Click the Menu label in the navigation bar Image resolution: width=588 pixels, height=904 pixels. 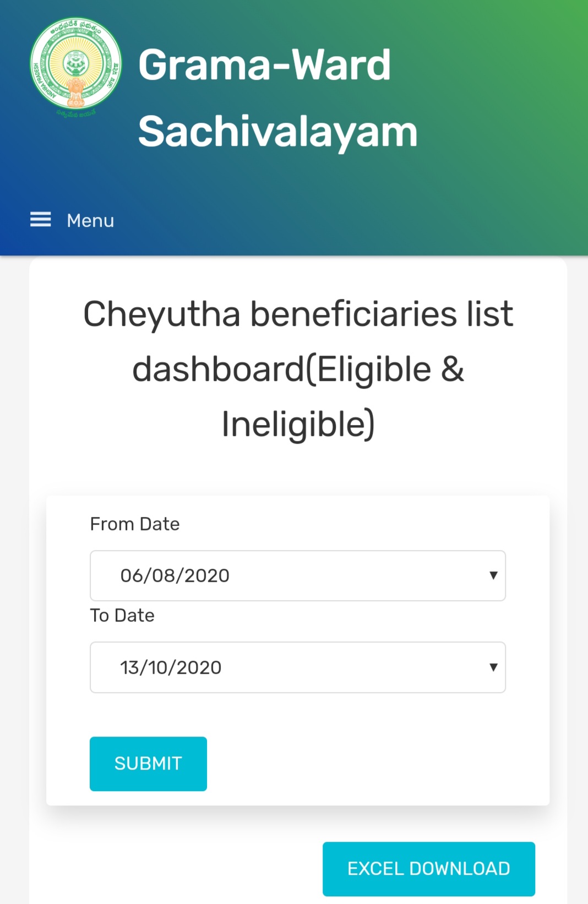click(x=90, y=220)
